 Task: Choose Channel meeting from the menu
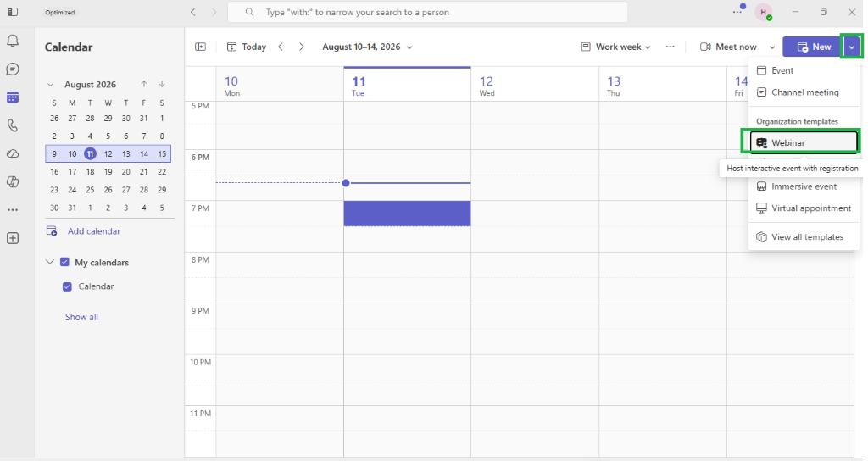pos(804,92)
